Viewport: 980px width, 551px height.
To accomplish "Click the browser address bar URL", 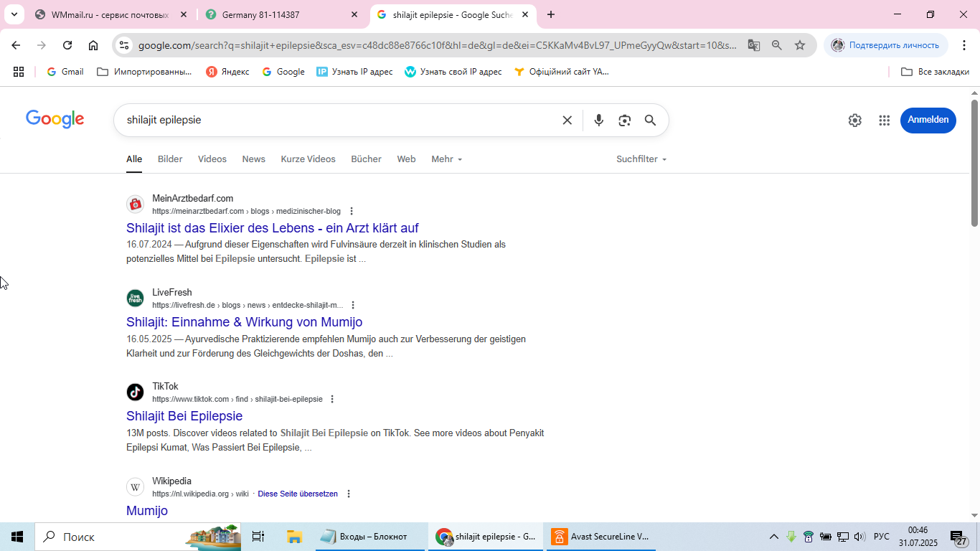I will 438,45.
